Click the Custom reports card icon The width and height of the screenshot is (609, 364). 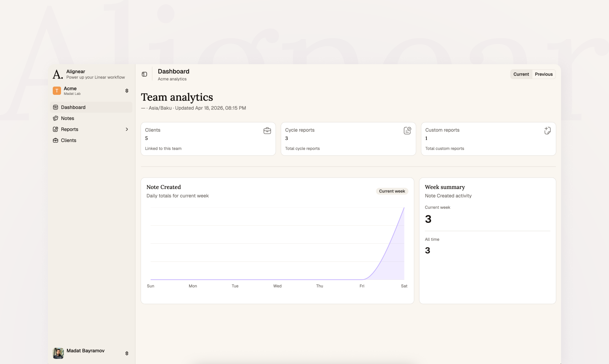point(547,131)
